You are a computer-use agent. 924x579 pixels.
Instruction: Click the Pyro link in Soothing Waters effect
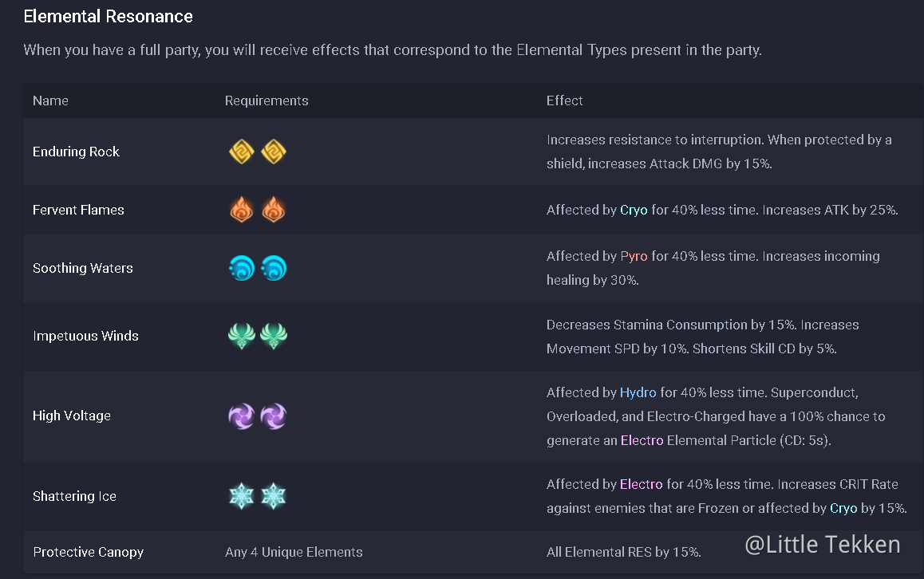coord(634,257)
